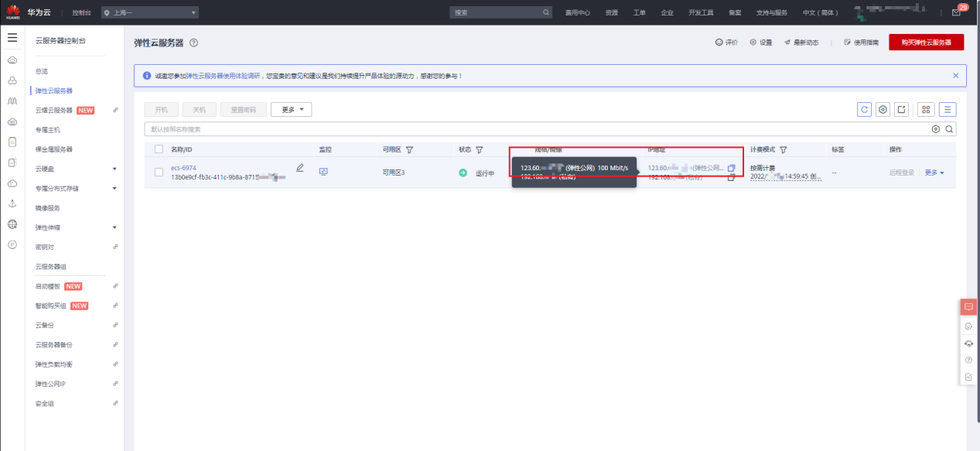Open the 更多 dropdown above the table
Screen dimensions: 980x451
pos(291,110)
